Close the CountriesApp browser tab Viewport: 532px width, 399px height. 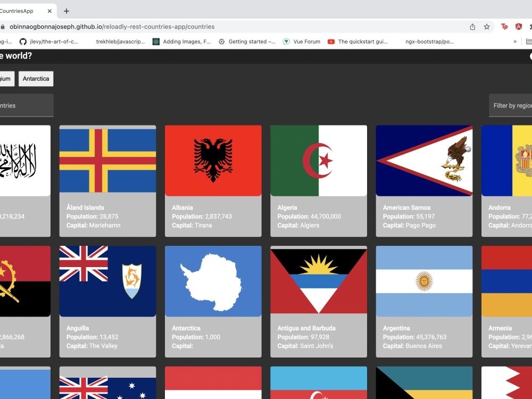(x=49, y=11)
